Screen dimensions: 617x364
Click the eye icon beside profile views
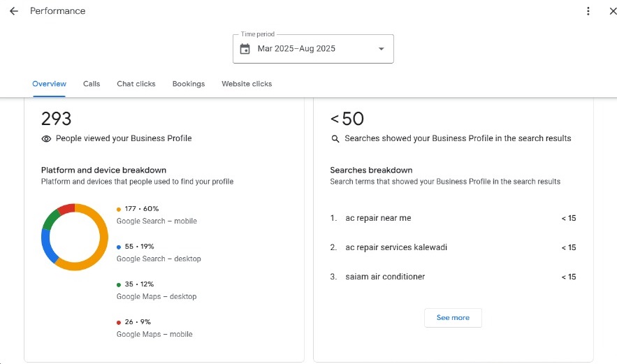(46, 139)
